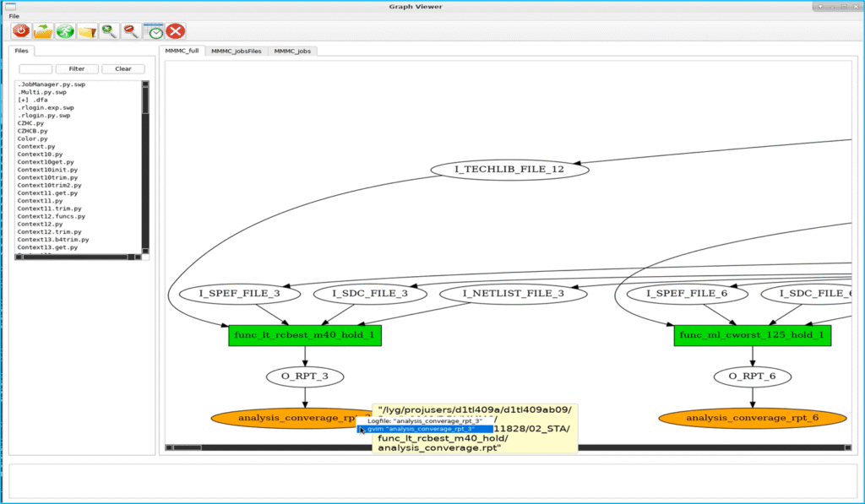865x504 pixels.
Task: Click the calendar clock schedule icon
Action: point(154,31)
